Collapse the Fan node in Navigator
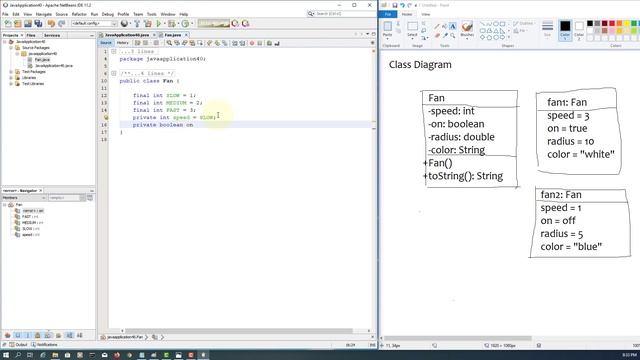Screen dimensions: 640x360 [x=5, y=205]
